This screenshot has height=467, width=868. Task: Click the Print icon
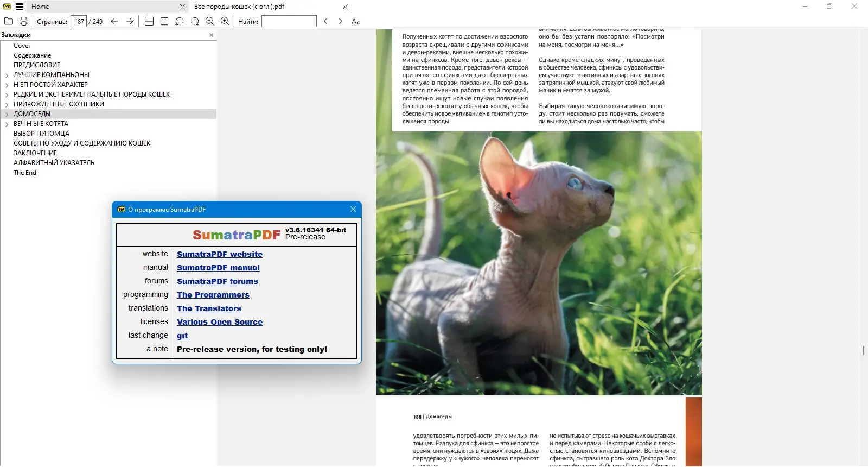tap(24, 21)
